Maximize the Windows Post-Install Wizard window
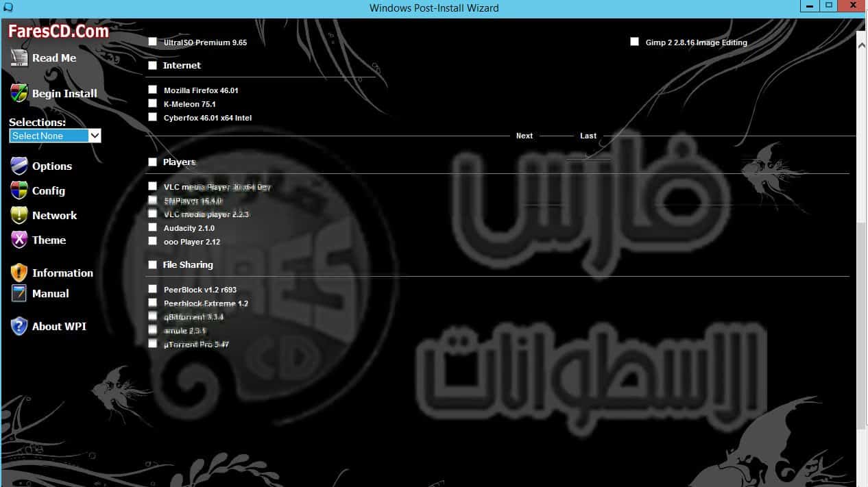Image resolution: width=868 pixels, height=487 pixels. coord(828,5)
